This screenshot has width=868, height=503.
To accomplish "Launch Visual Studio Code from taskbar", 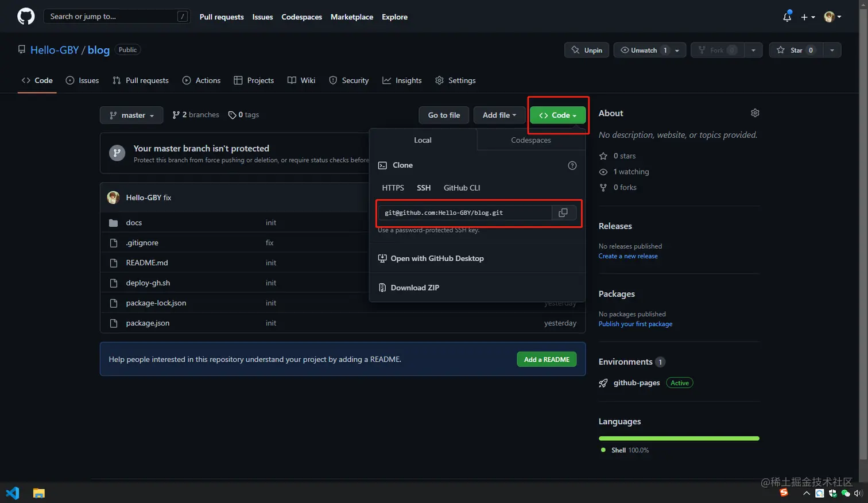I will point(12,493).
